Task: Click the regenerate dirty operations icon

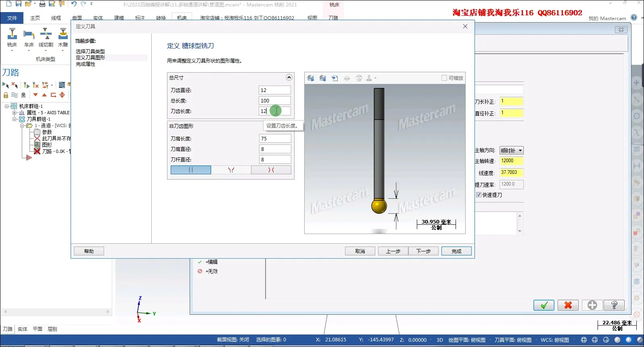Action: click(36, 85)
